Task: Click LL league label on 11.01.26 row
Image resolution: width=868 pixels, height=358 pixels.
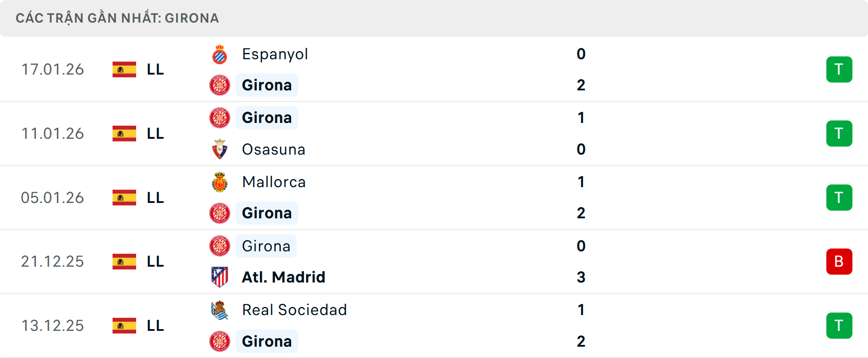Action: coord(155,134)
